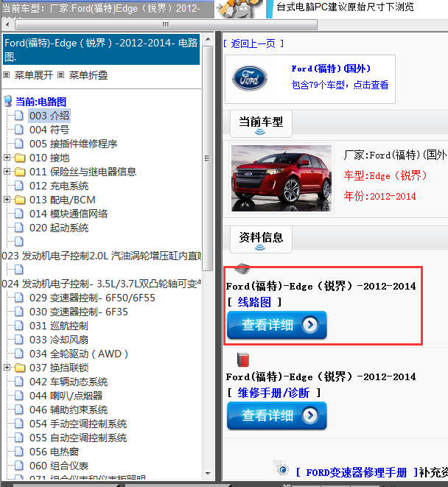This screenshot has width=448, height=487.
Task: Click the page icon beside 003 介绍
Action: coord(19,116)
